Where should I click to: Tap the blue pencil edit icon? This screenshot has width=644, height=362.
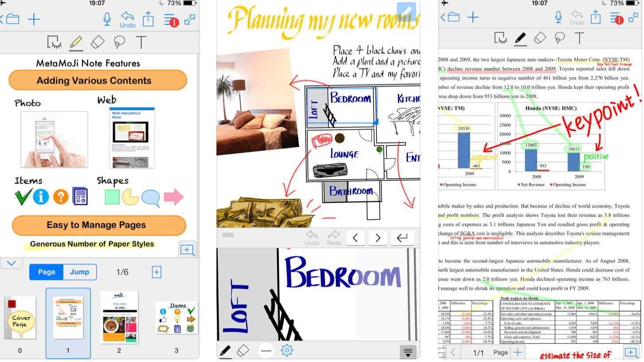click(x=406, y=12)
